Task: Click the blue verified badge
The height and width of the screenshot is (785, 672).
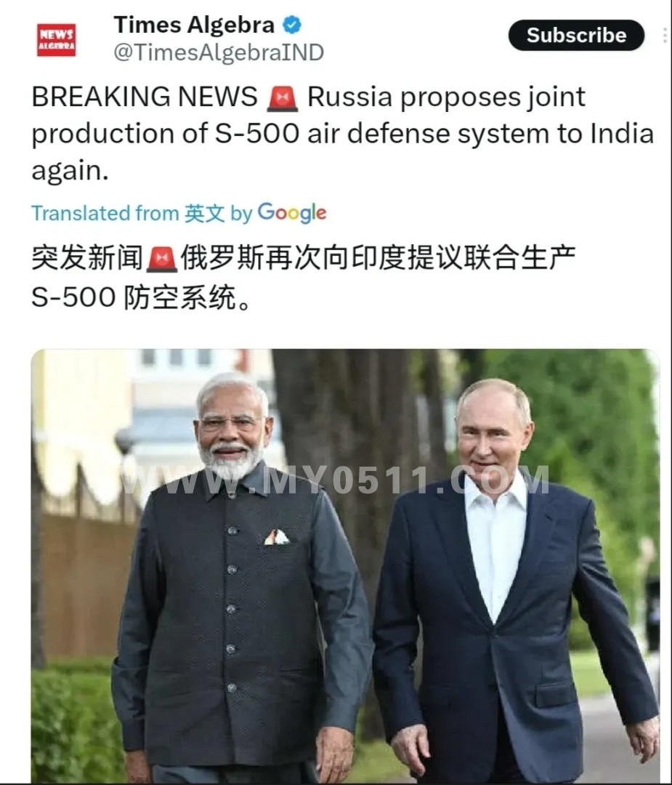Action: 292,25
